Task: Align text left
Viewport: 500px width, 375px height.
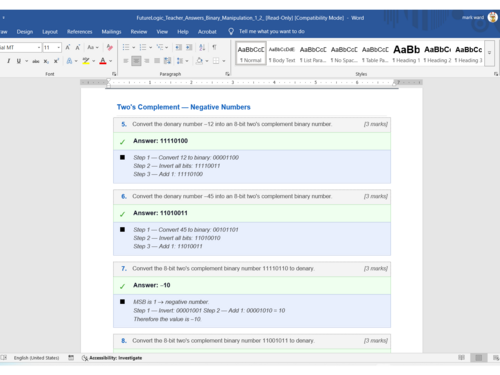Action: [126, 61]
